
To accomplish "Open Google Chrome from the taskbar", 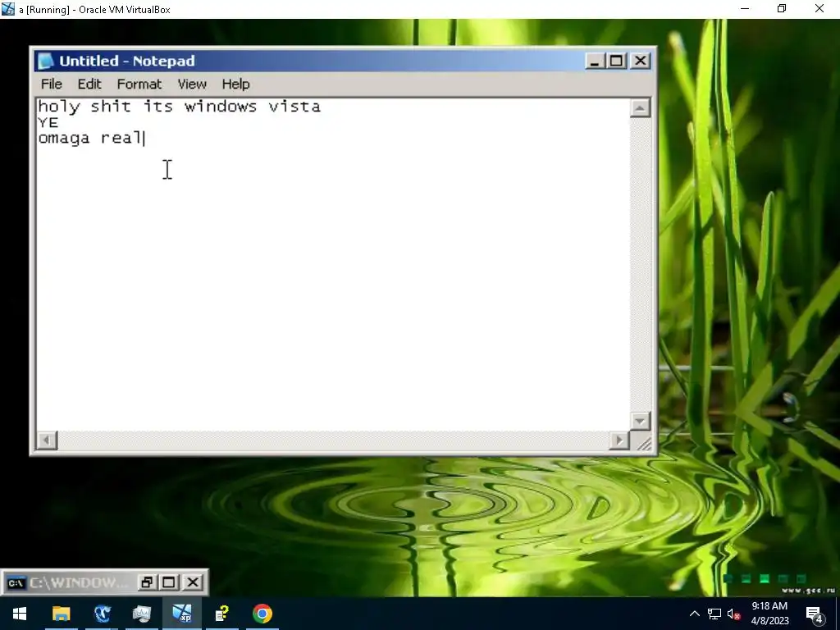I will coord(262,614).
